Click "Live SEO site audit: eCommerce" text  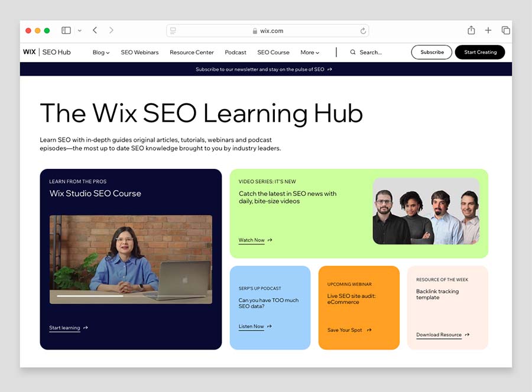click(x=352, y=299)
